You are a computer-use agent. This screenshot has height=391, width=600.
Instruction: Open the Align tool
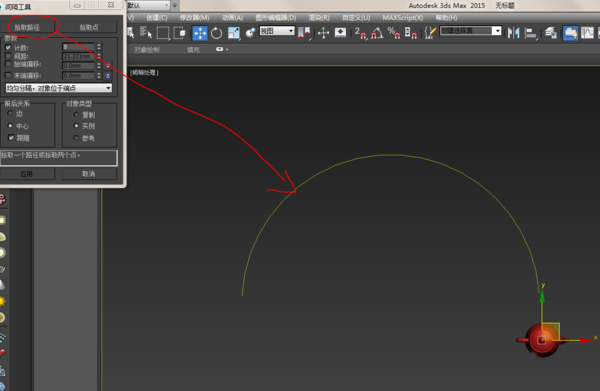click(531, 33)
